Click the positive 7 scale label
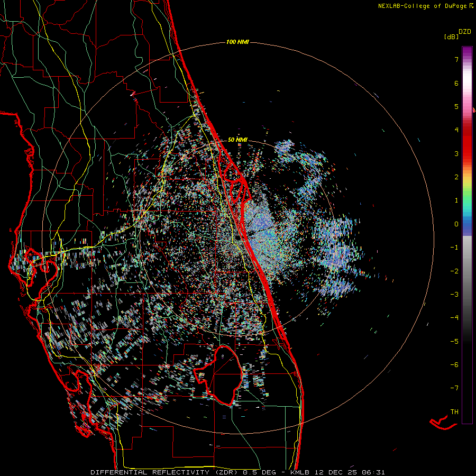The height and width of the screenshot is (476, 476). pos(456,59)
